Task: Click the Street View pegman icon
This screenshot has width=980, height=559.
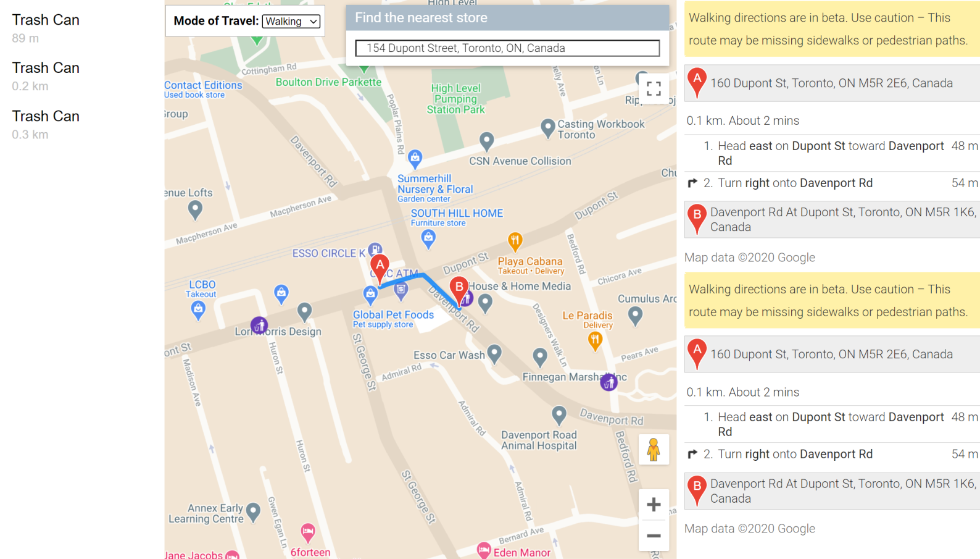Action: click(654, 450)
